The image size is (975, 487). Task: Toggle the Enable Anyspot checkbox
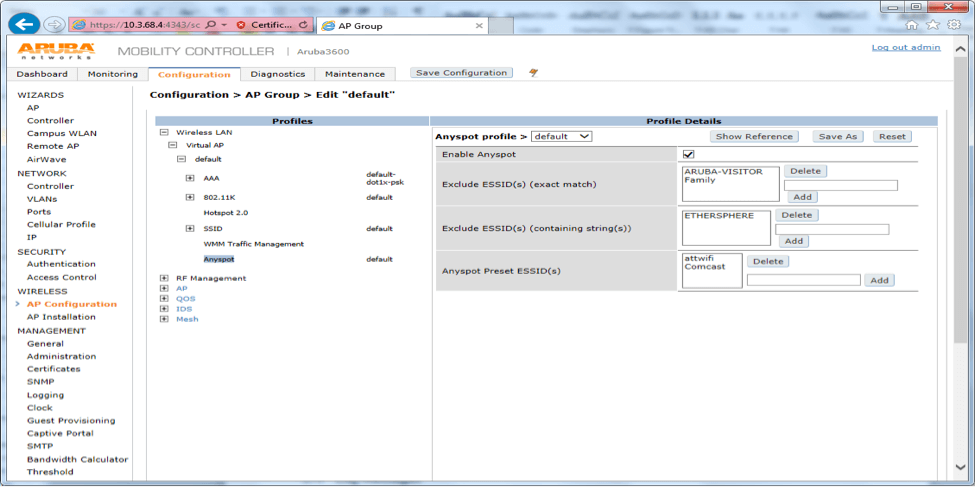(x=688, y=154)
